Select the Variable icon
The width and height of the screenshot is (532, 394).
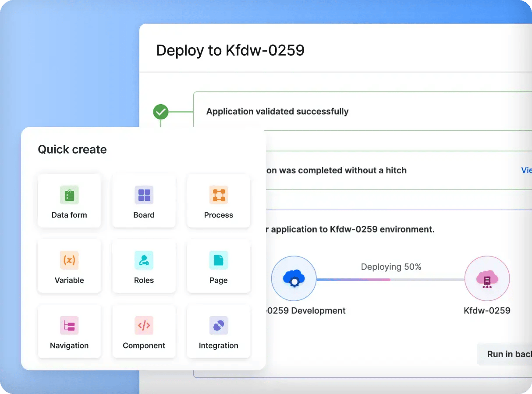click(x=69, y=260)
